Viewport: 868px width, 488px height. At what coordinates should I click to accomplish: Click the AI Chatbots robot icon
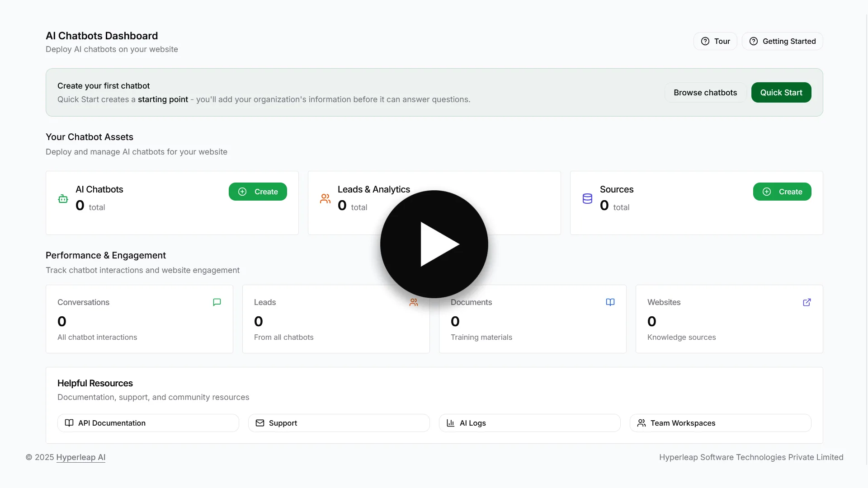[63, 198]
